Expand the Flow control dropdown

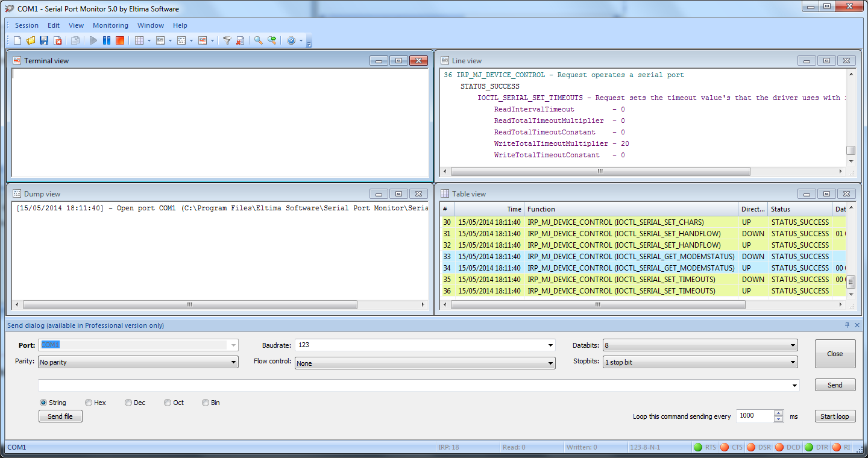[x=549, y=363]
